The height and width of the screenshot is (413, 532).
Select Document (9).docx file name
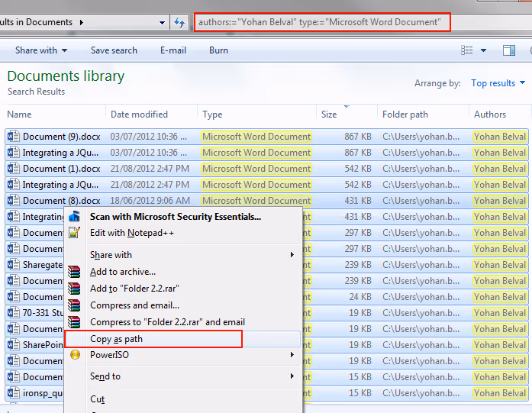tap(61, 137)
